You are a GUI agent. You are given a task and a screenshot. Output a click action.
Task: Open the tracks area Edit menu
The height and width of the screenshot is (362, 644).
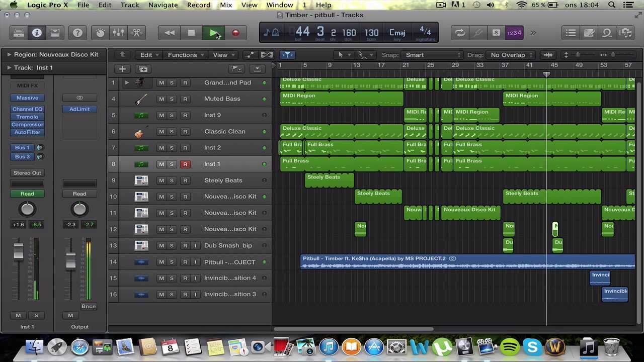149,55
